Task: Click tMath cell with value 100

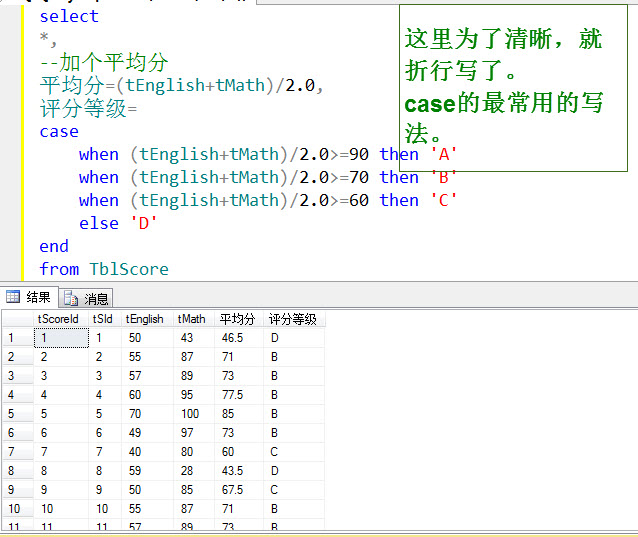Action: tap(194, 413)
